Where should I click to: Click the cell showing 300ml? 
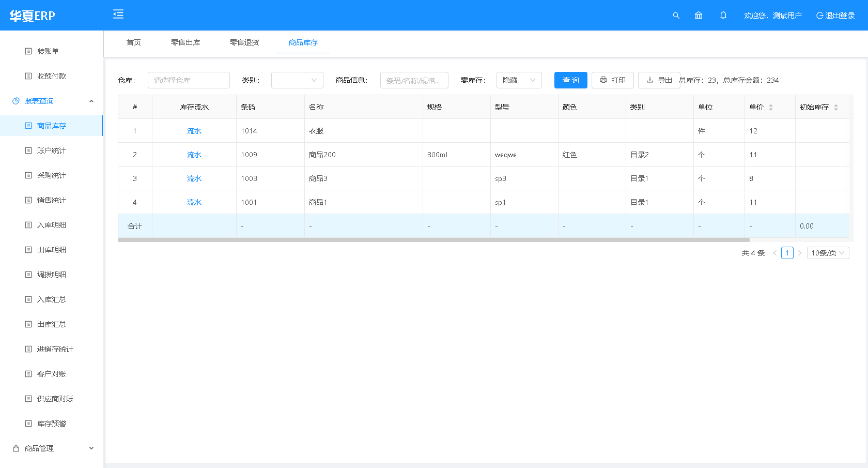(456, 155)
